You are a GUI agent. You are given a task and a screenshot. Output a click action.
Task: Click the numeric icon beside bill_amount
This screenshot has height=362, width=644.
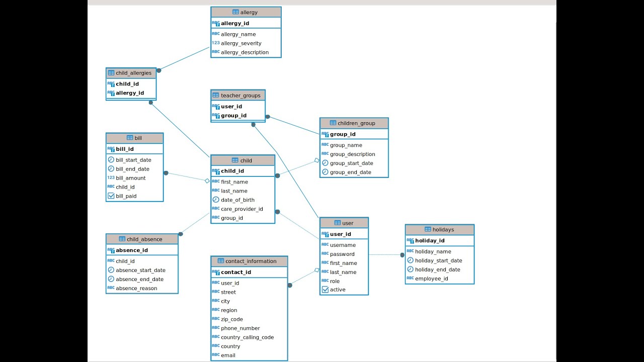(111, 177)
